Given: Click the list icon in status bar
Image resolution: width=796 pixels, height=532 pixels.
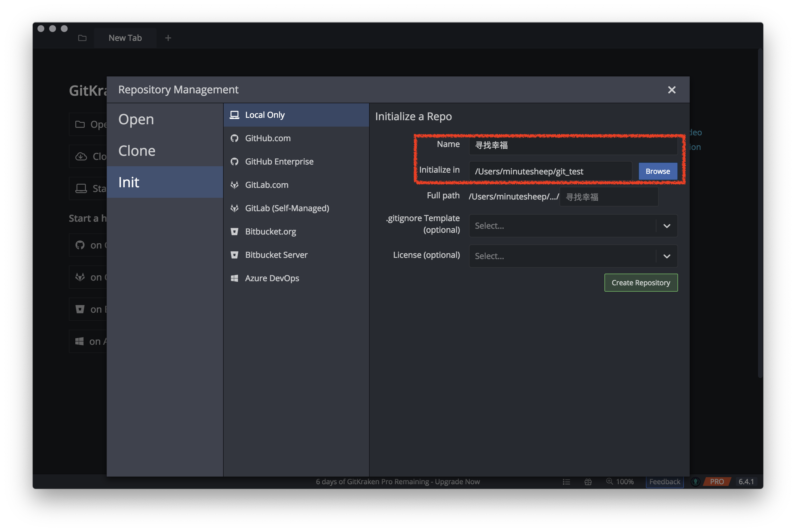Looking at the screenshot, I should [566, 482].
